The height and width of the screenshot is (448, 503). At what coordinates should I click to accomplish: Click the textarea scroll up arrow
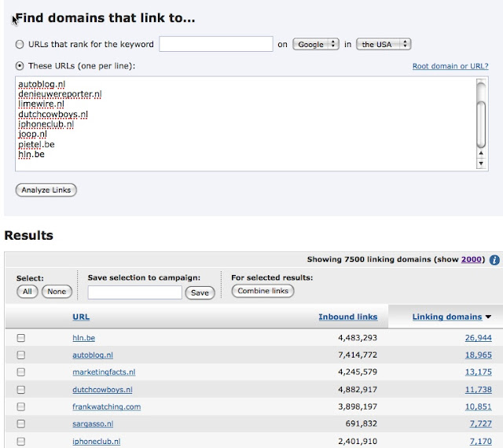point(481,153)
